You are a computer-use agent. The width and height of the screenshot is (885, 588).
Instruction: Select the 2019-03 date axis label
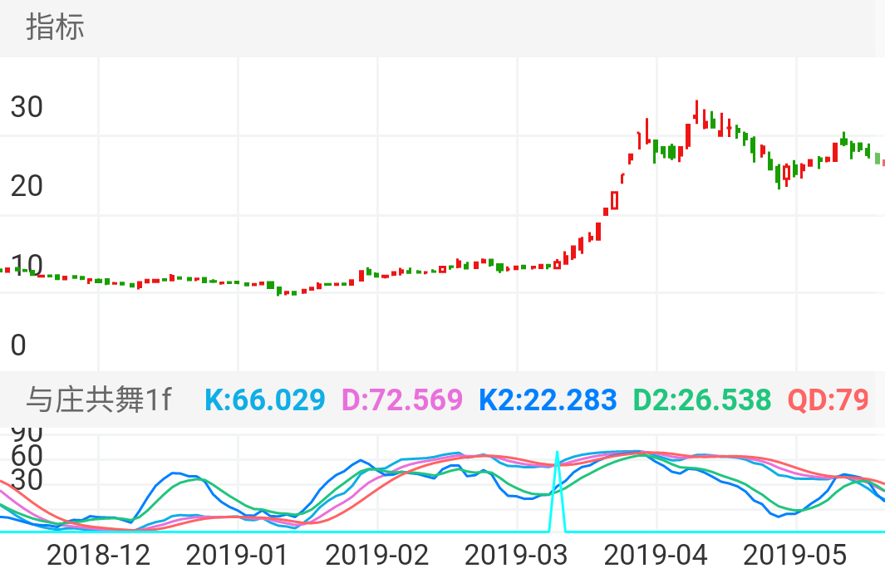[x=518, y=553]
